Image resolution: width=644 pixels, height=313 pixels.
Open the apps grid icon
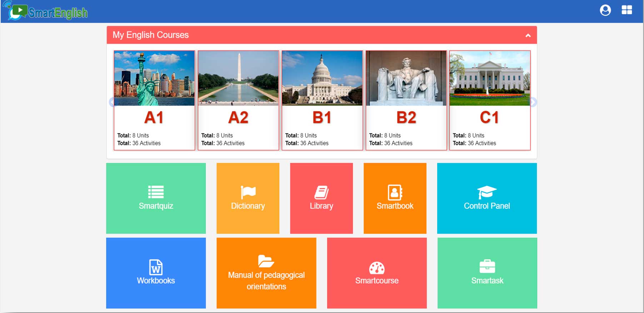tap(627, 10)
